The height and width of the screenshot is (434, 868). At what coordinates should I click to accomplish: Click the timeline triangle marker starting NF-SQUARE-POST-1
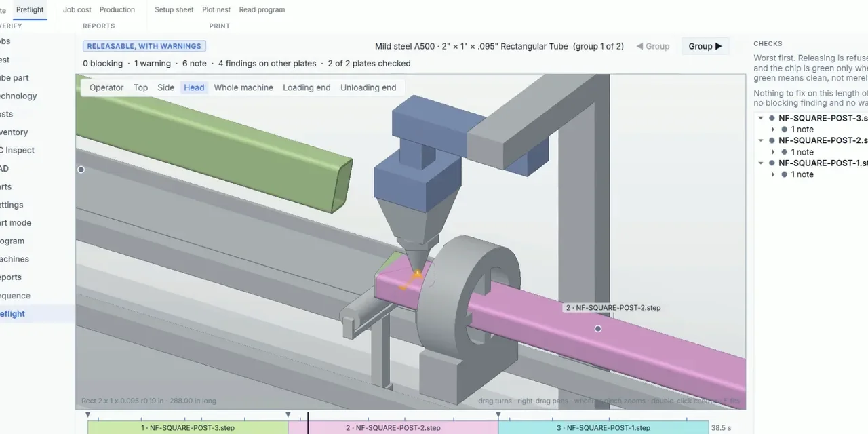pos(498,415)
